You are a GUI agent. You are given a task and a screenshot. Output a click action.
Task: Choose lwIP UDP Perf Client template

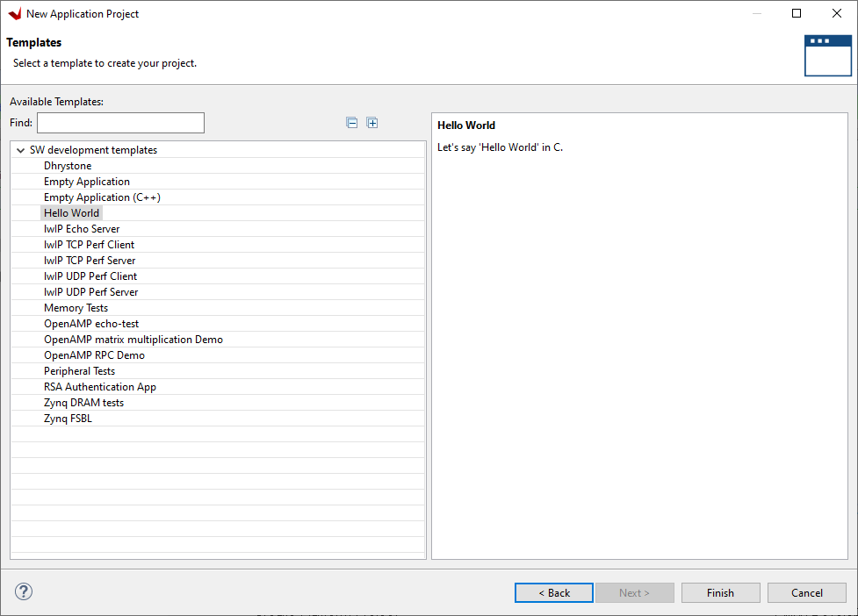click(90, 276)
